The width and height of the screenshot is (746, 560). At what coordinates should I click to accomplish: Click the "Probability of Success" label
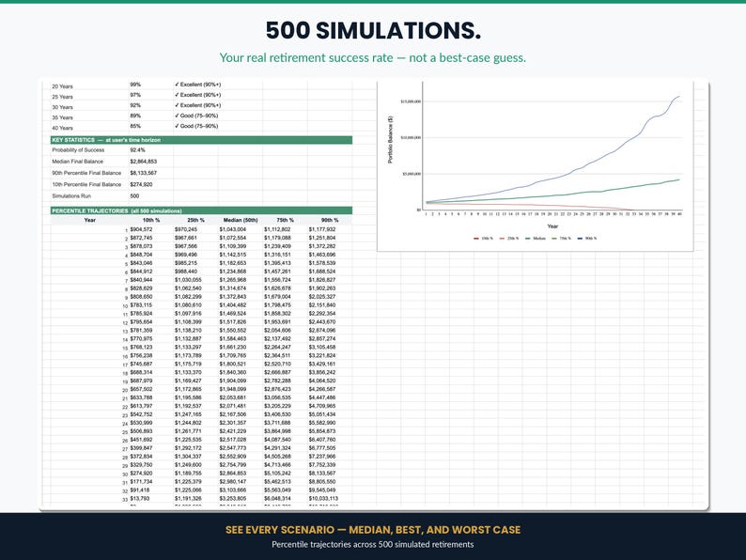point(78,150)
